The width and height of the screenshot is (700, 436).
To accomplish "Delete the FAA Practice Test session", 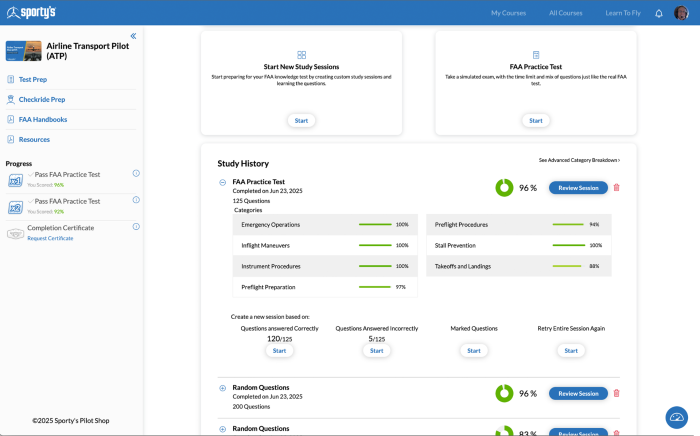I will [x=616, y=187].
